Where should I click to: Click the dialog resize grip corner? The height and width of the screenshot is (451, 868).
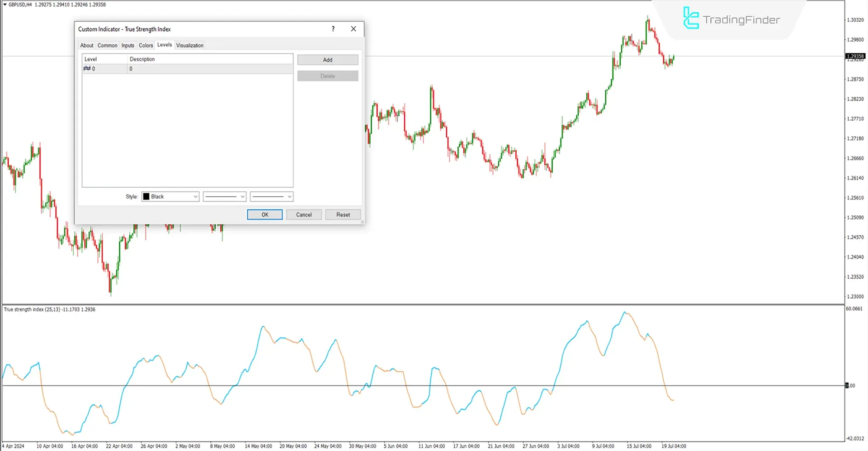coord(362,222)
